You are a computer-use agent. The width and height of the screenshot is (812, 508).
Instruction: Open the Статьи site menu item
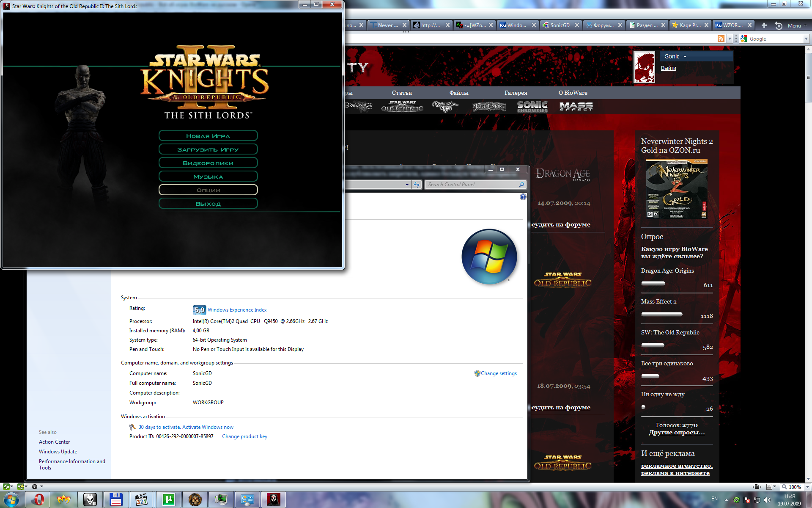(402, 93)
